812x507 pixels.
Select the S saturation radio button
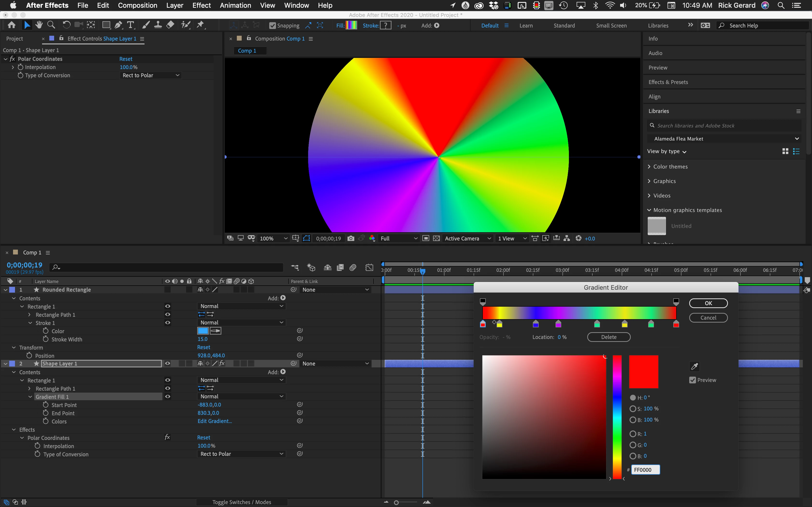pyautogui.click(x=633, y=409)
